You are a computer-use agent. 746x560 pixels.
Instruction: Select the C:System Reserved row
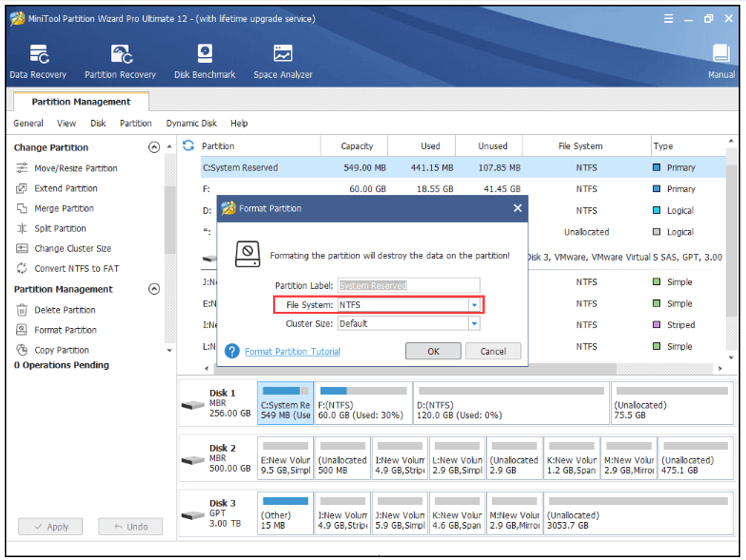(x=463, y=167)
